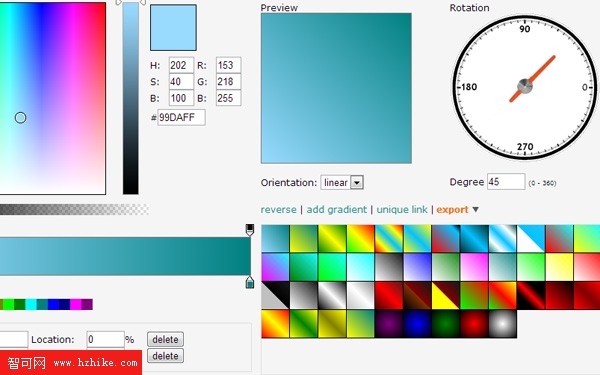Select the yellow and dark red split preset

[445, 295]
